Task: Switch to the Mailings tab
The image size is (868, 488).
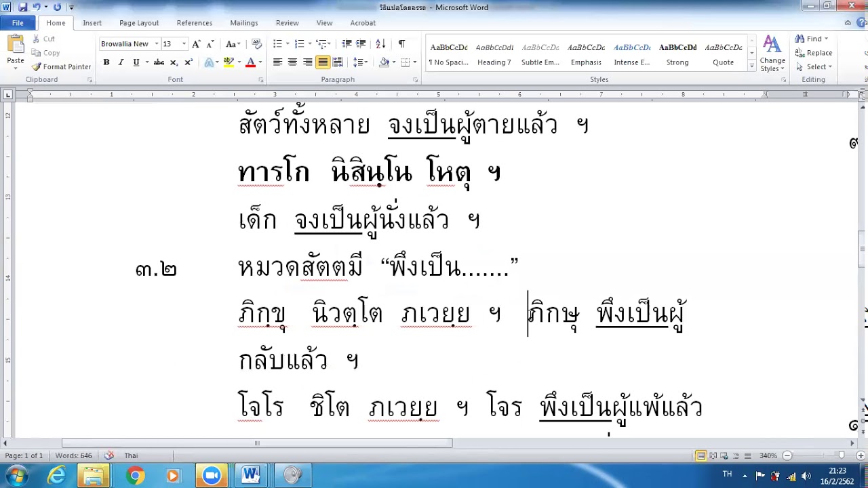Action: coord(244,23)
